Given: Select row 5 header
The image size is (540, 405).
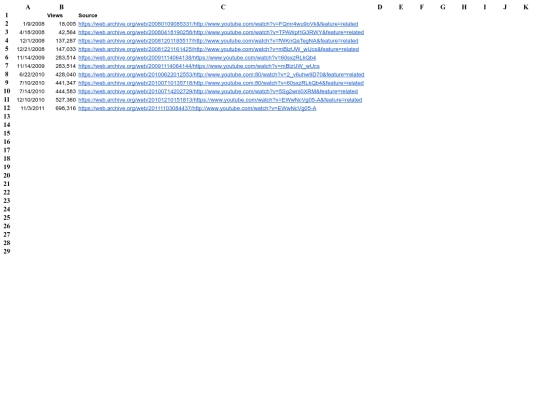Looking at the screenshot, I should pyautogui.click(x=7, y=49).
